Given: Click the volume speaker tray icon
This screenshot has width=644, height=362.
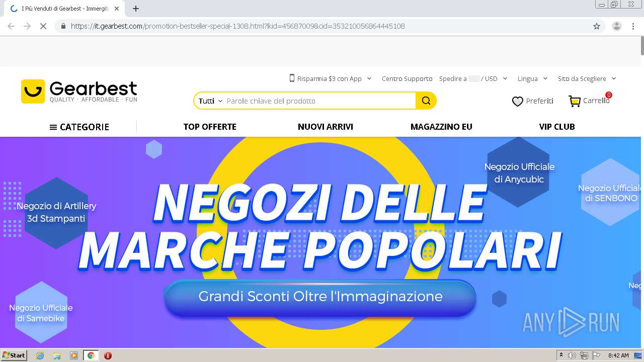Looking at the screenshot, I should [x=572, y=355].
